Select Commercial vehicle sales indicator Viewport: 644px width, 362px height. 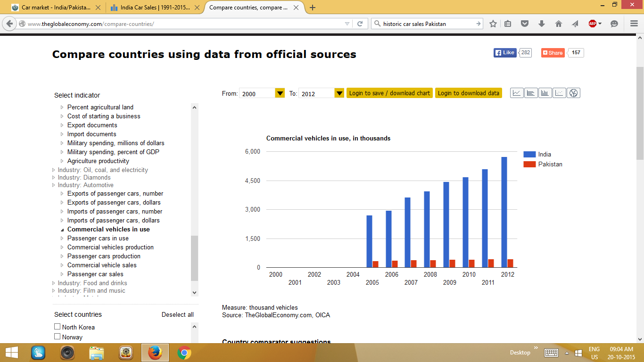[x=102, y=265]
